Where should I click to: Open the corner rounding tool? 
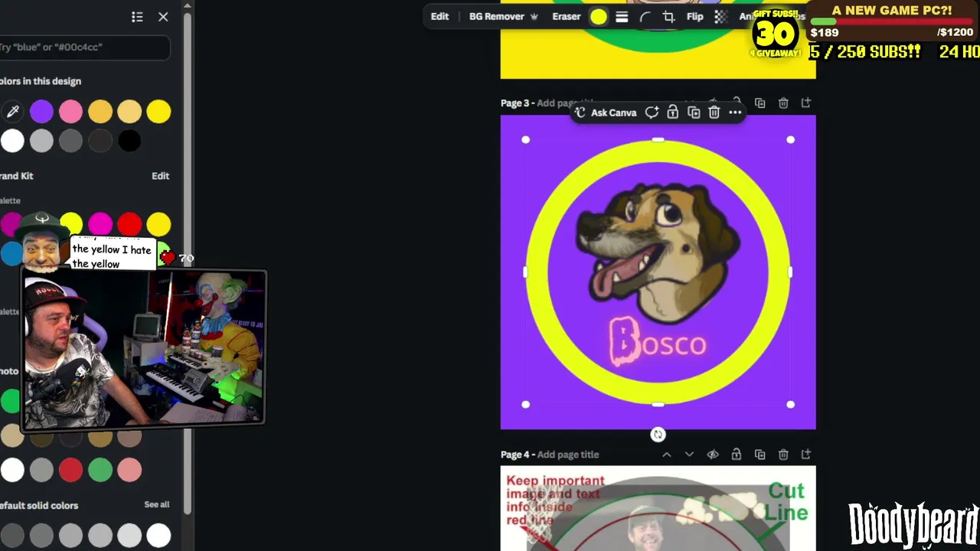click(645, 17)
